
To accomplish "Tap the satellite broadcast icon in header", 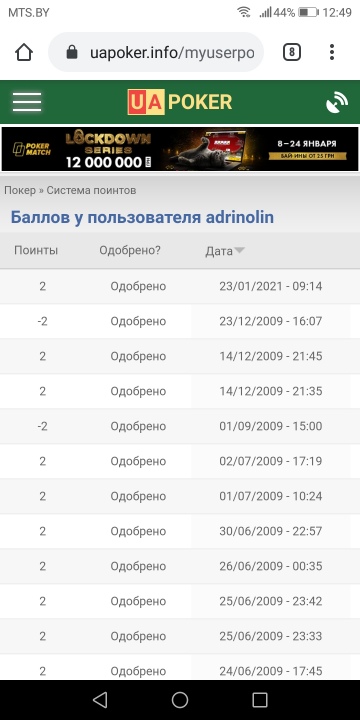I will click(337, 102).
